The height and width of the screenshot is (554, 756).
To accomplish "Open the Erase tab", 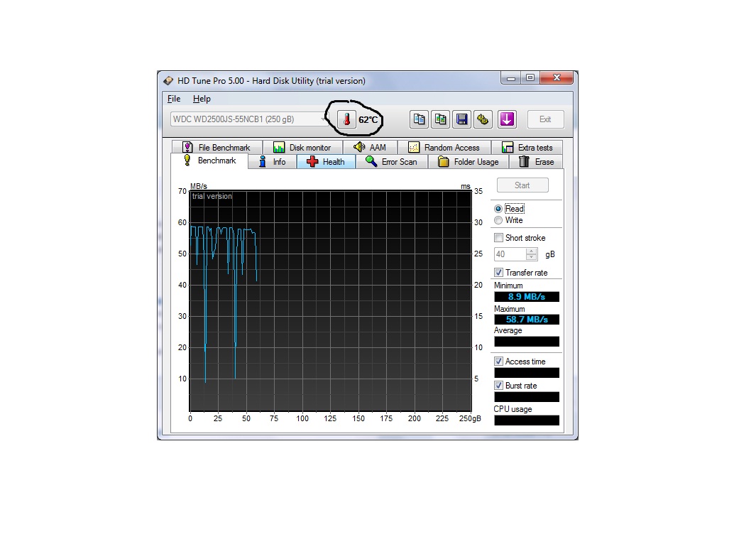I will click(536, 162).
